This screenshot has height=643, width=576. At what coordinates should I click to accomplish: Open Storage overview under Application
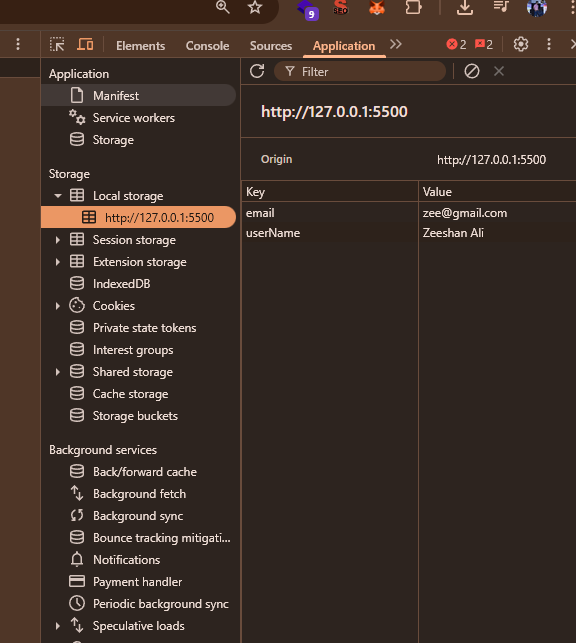coord(139,140)
